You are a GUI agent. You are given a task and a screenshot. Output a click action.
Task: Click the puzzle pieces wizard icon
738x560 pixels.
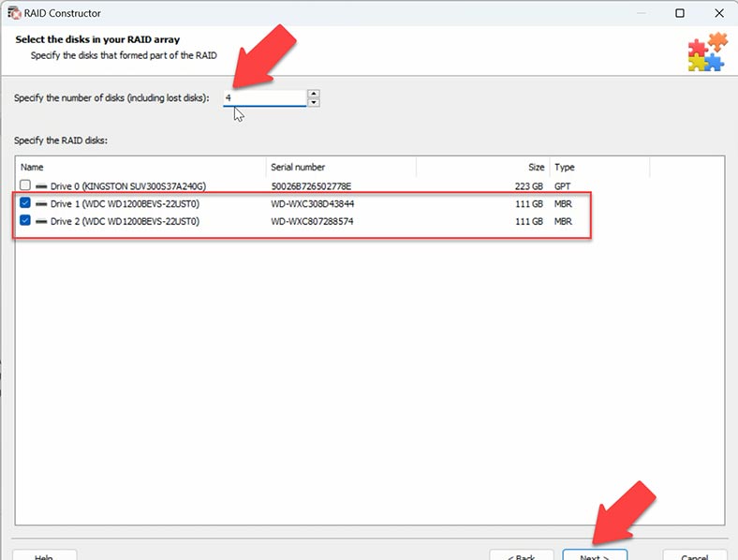tap(707, 52)
